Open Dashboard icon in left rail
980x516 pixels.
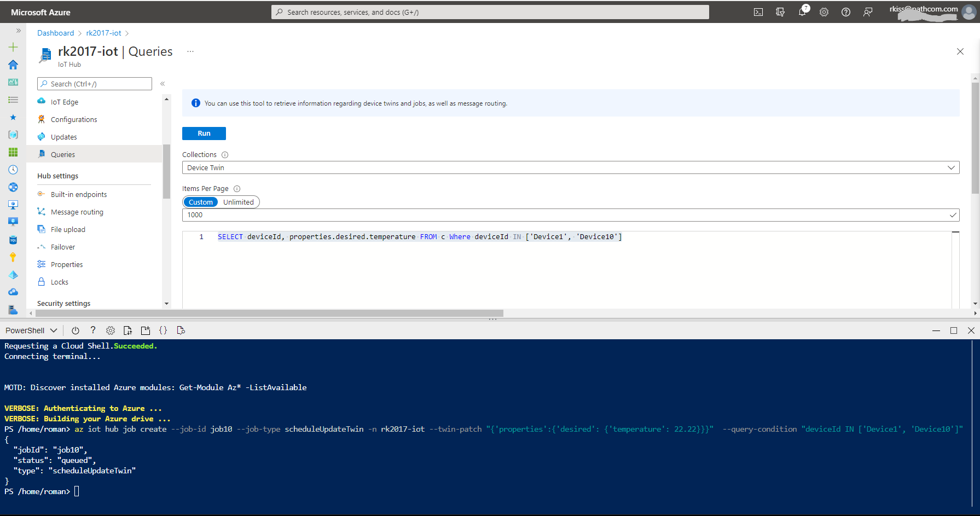[13, 82]
